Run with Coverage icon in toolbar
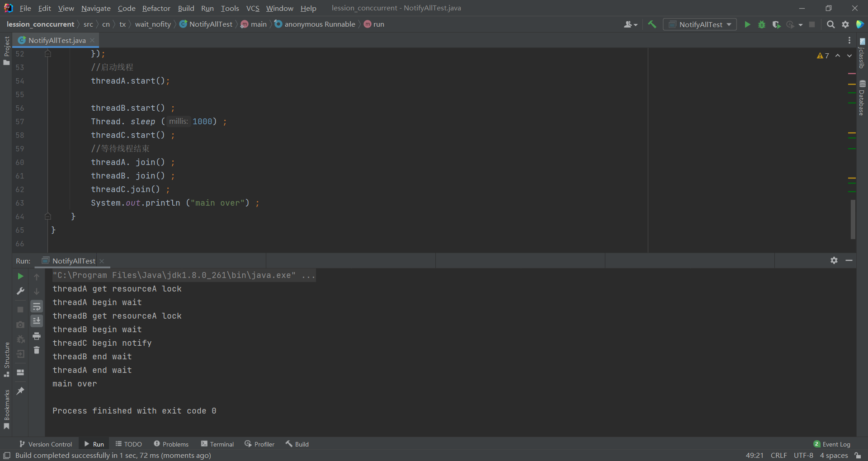 pyautogui.click(x=776, y=24)
